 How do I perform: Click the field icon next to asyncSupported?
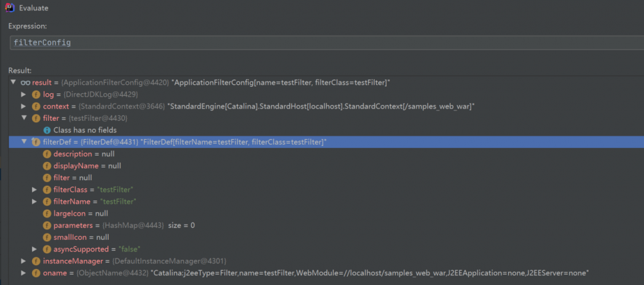click(47, 249)
